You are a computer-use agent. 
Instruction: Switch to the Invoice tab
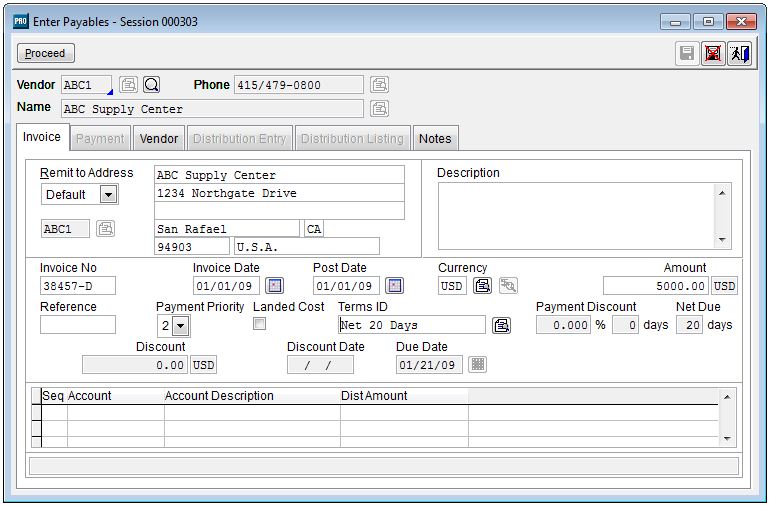point(42,137)
